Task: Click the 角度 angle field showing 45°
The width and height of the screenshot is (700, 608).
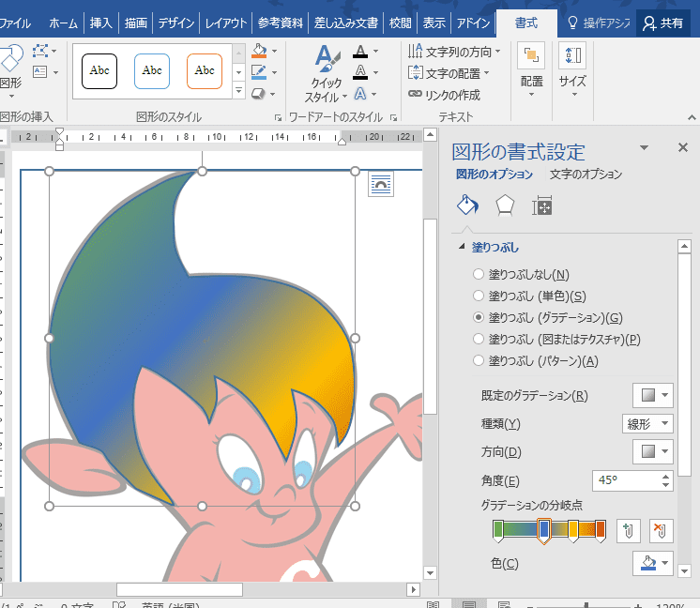Action: pos(626,479)
